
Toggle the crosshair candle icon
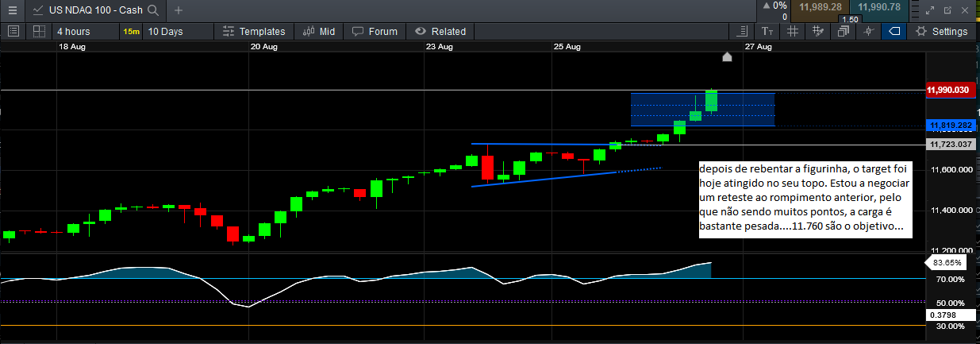coord(869,32)
